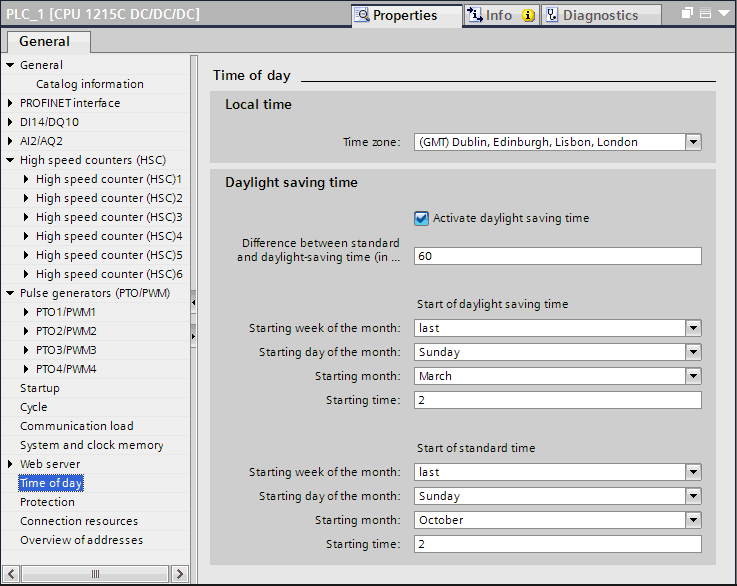This screenshot has height=586, width=737.
Task: Select Catalog information in tree
Action: coord(90,84)
